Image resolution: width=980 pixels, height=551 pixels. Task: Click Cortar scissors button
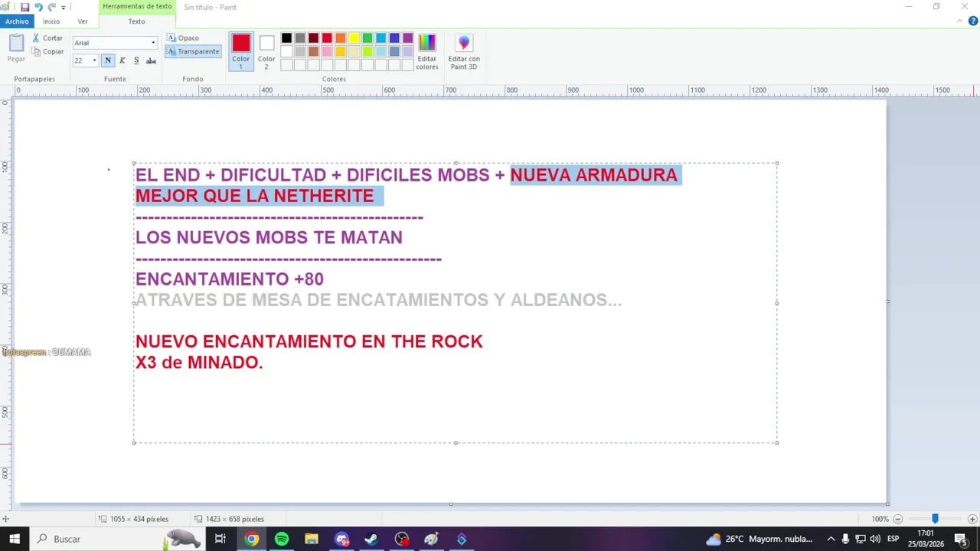pyautogui.click(x=47, y=37)
